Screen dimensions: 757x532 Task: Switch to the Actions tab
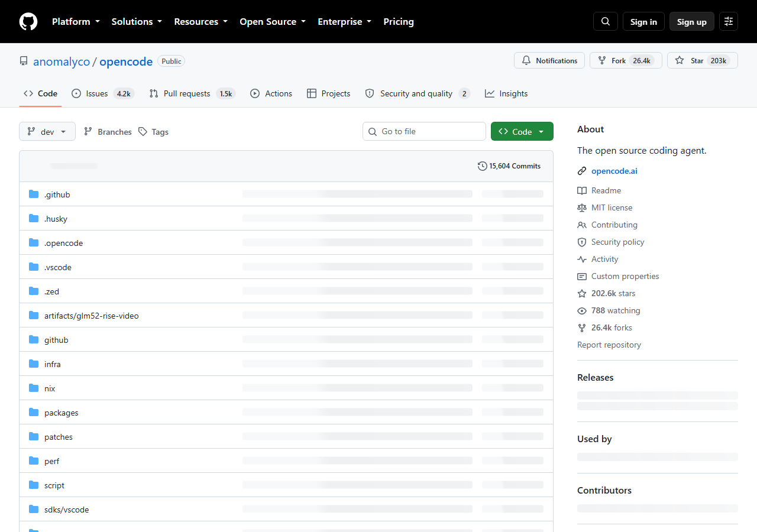click(271, 93)
